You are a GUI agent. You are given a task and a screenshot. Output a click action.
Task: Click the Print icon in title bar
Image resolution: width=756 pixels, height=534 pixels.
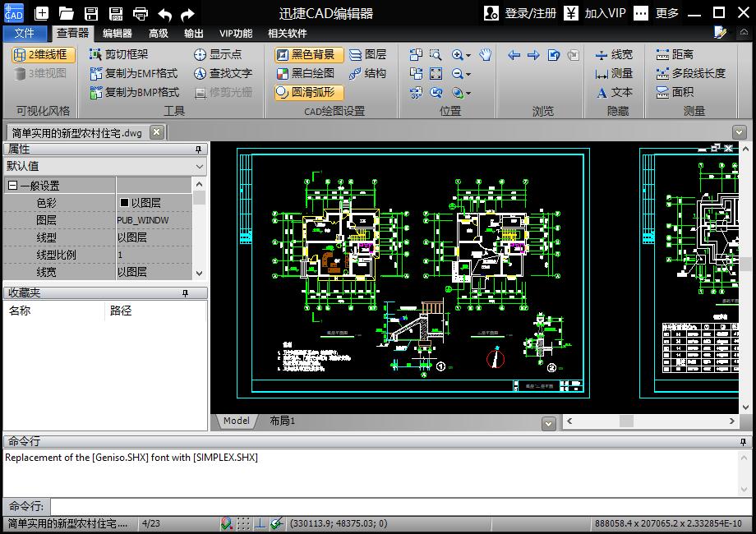click(141, 13)
